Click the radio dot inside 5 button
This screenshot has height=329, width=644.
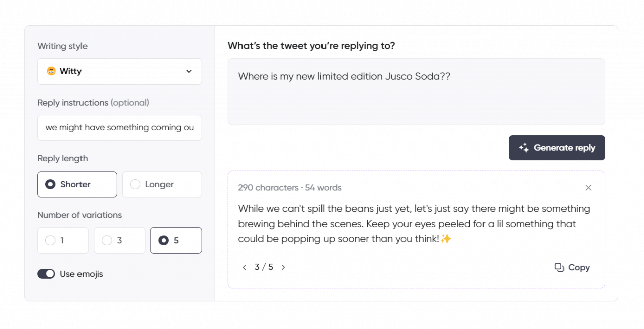coord(163,240)
